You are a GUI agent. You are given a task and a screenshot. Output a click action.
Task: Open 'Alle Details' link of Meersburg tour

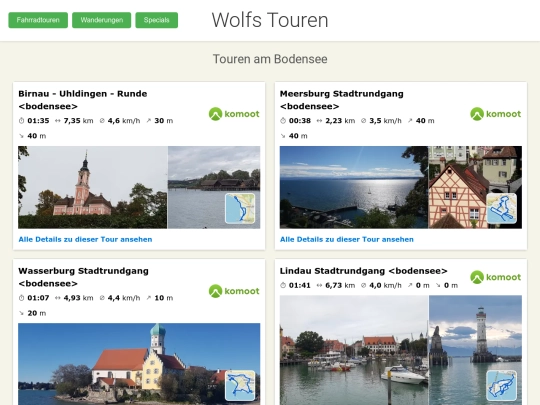(347, 239)
